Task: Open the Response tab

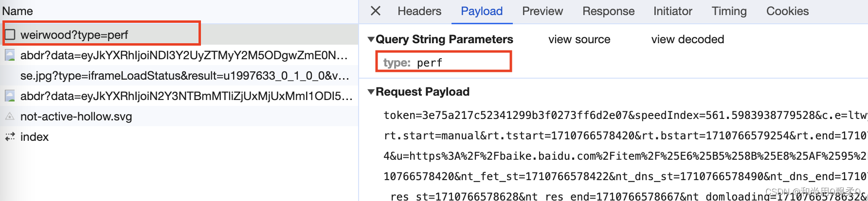Action: 609,11
